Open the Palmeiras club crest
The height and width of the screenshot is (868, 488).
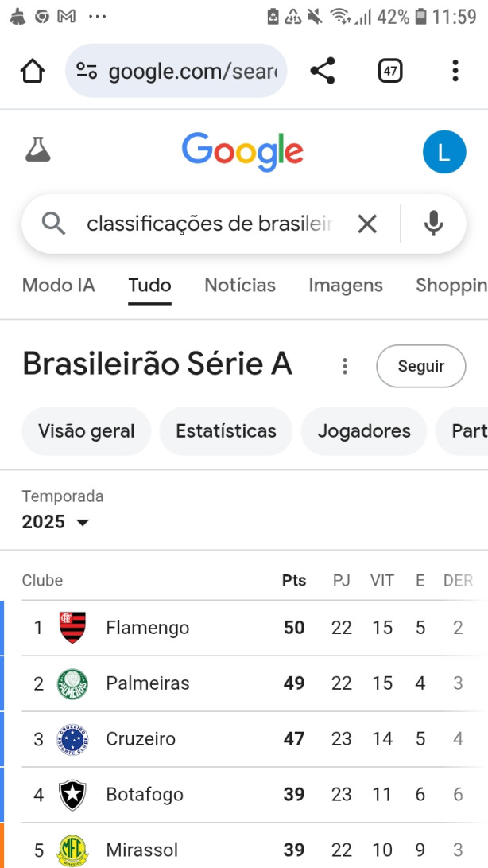click(x=72, y=683)
